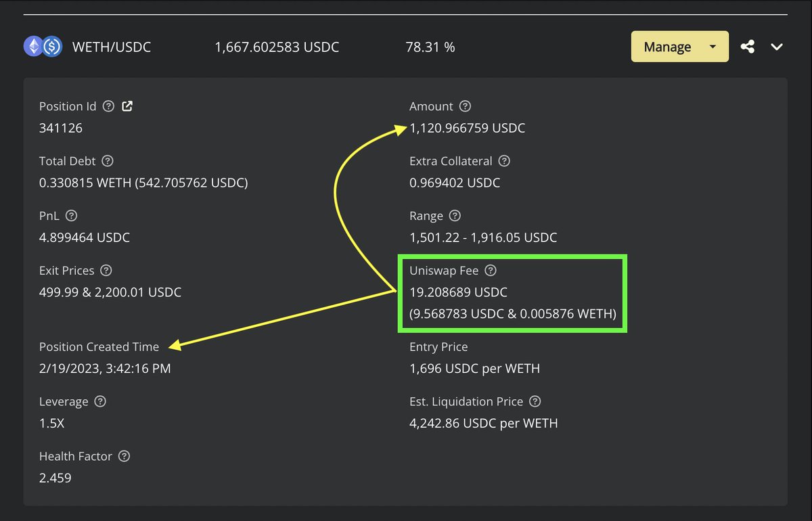Select exit prices 499.99 & 2,200.01 USDC
812x521 pixels.
coord(110,292)
